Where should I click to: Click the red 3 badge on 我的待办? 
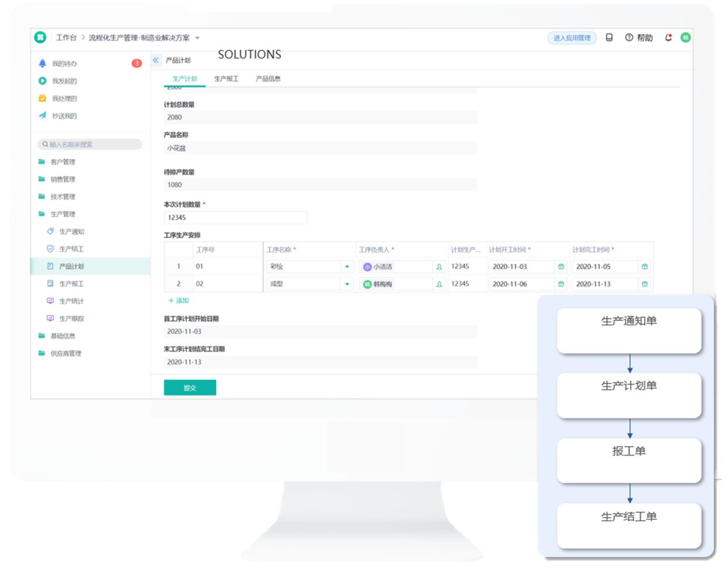click(136, 63)
